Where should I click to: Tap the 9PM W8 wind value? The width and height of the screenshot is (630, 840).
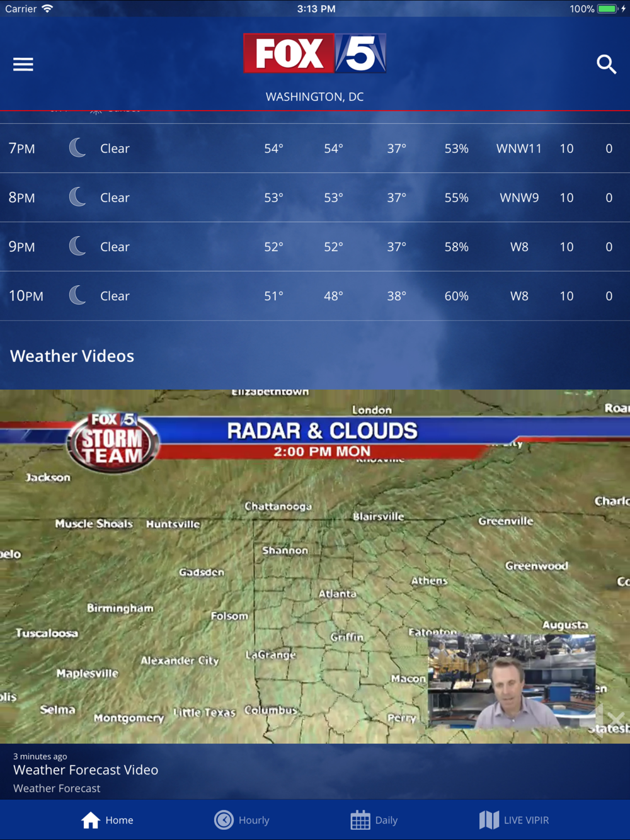pos(519,247)
